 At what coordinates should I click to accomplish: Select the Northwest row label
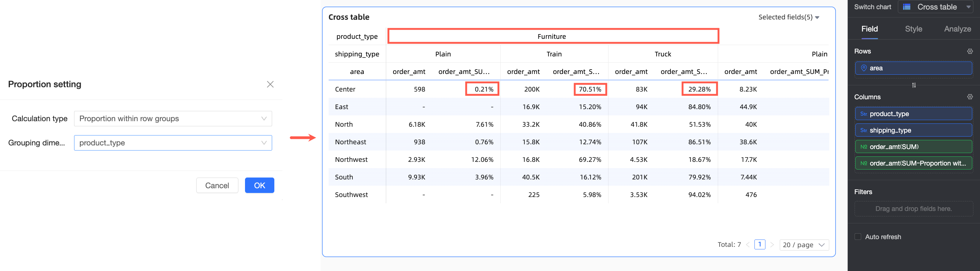pyautogui.click(x=351, y=160)
